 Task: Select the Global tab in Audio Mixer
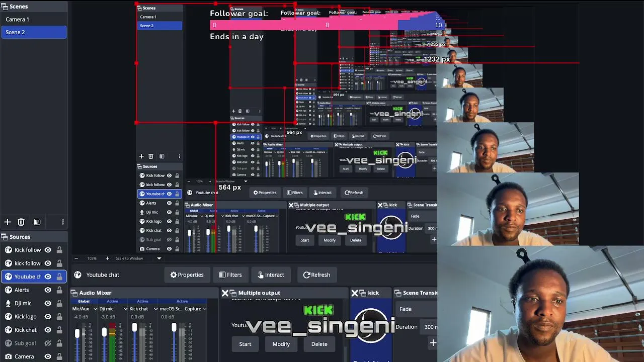pyautogui.click(x=84, y=301)
